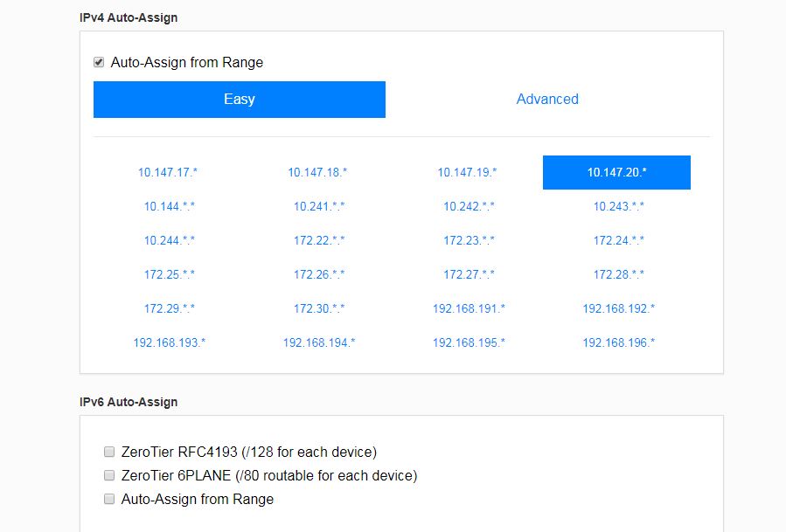Image resolution: width=786 pixels, height=532 pixels.
Task: Click the IPv4 Auto-Assign heading
Action: [129, 17]
